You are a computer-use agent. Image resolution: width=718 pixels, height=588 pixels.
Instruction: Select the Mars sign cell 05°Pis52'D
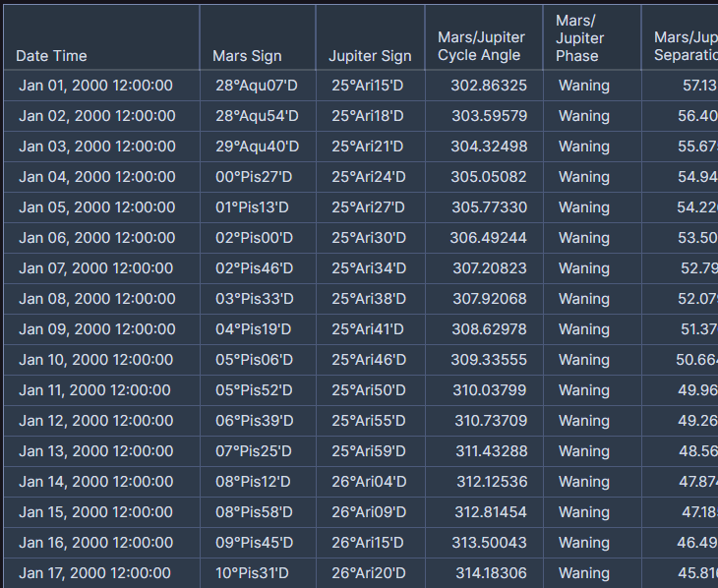click(x=254, y=390)
